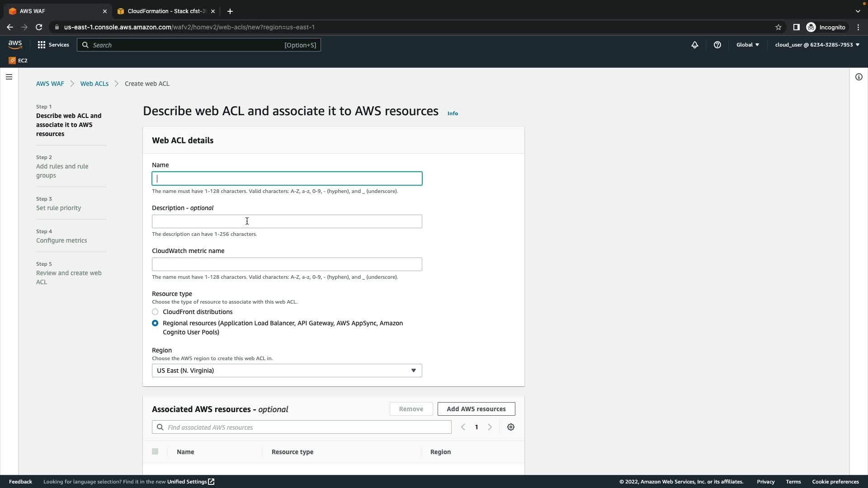
Task: Focus the CloudWatch metric name field
Action: click(287, 264)
